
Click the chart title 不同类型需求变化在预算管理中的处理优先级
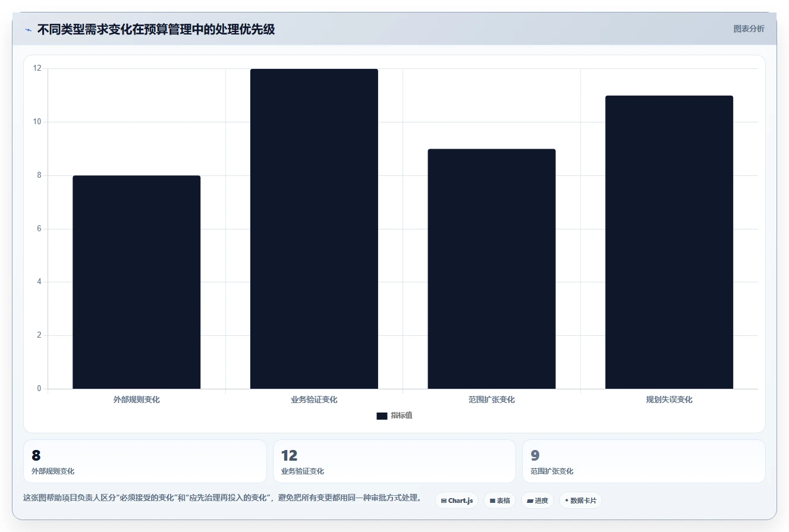[156, 29]
